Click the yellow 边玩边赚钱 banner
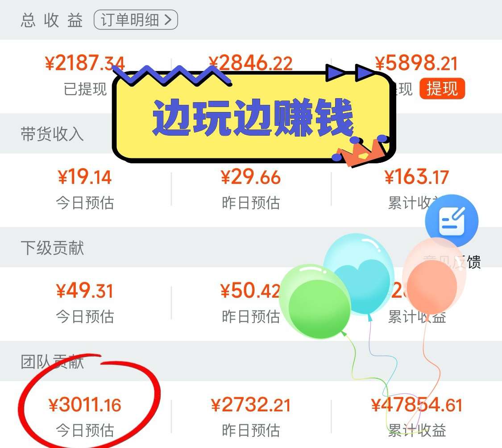502x448 pixels. click(x=253, y=117)
